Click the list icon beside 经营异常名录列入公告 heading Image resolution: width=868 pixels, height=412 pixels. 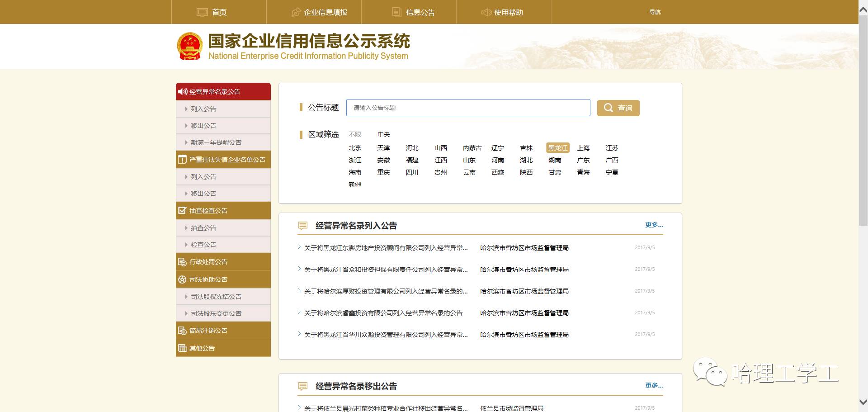pos(303,226)
